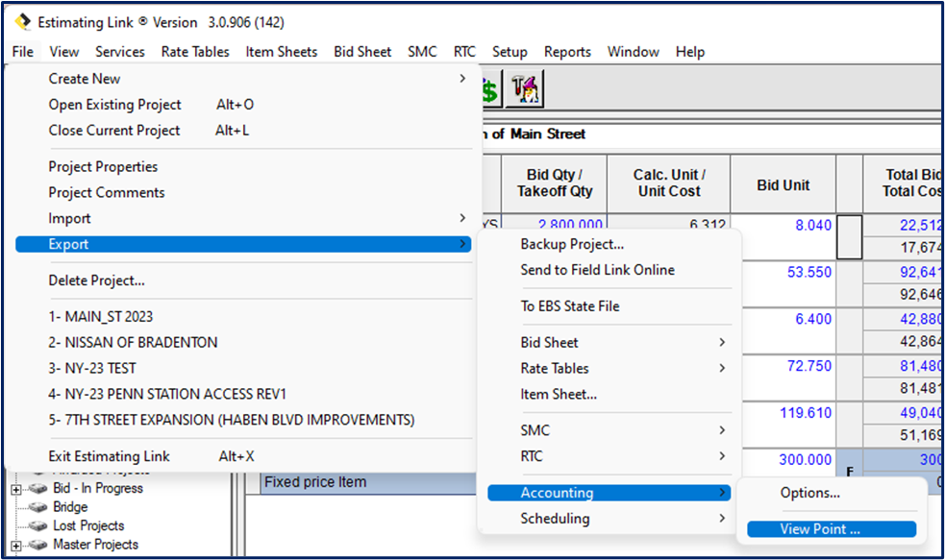The image size is (945, 560).
Task: Click the Bid Unit column header
Action: coord(783,185)
